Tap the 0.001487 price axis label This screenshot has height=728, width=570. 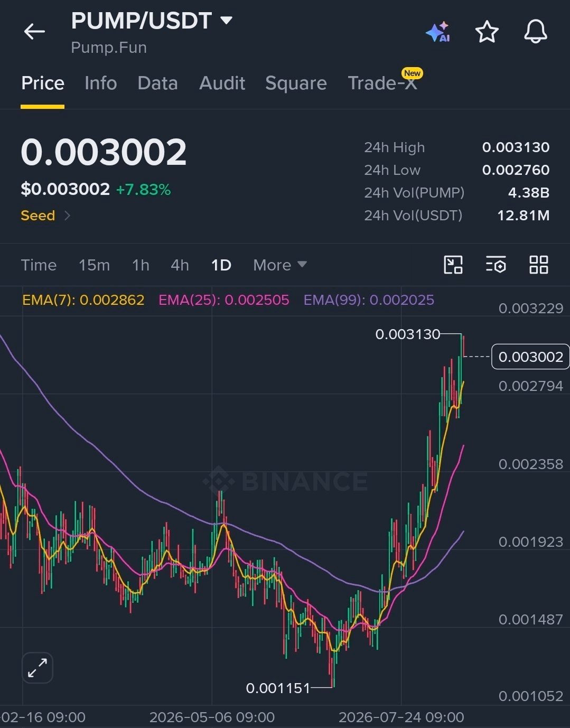point(531,620)
